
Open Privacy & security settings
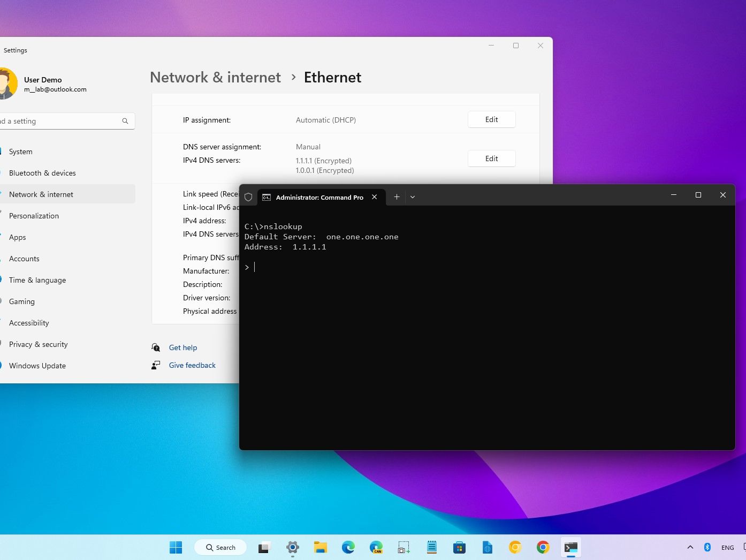67,344
